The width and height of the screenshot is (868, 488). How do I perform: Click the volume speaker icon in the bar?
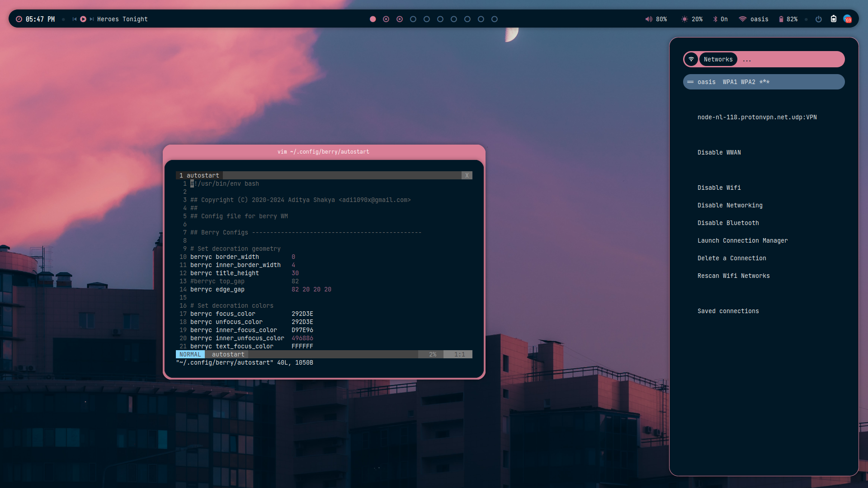coord(649,19)
